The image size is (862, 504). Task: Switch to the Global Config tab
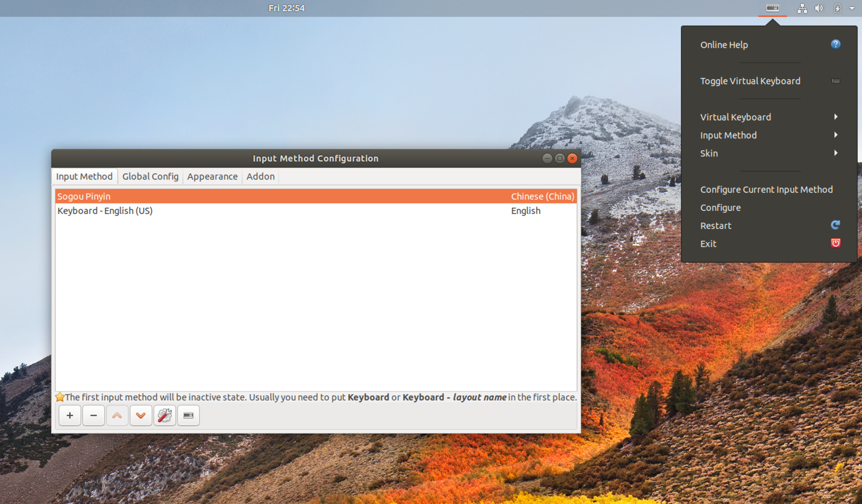pos(150,177)
